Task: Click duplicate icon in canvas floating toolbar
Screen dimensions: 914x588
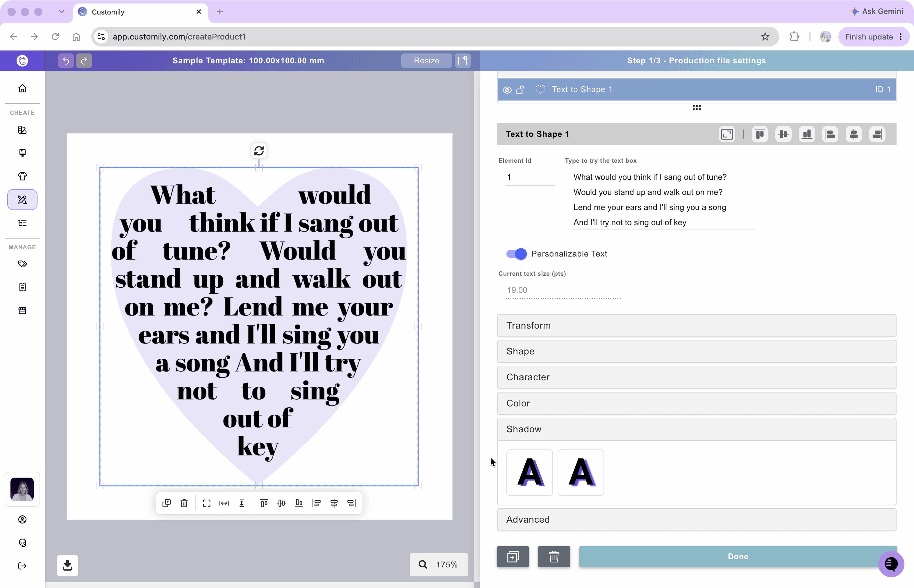Action: tap(167, 503)
